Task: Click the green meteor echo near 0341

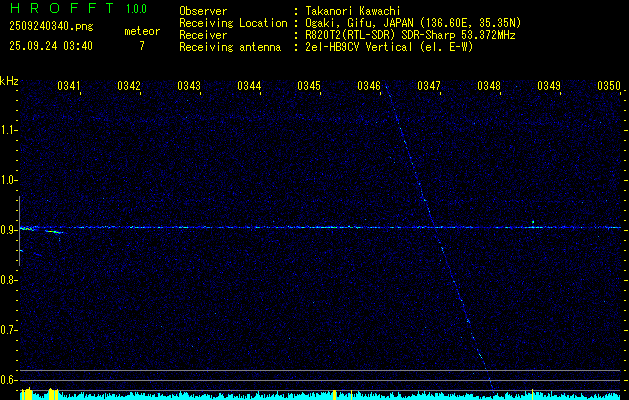Action: pyautogui.click(x=53, y=231)
